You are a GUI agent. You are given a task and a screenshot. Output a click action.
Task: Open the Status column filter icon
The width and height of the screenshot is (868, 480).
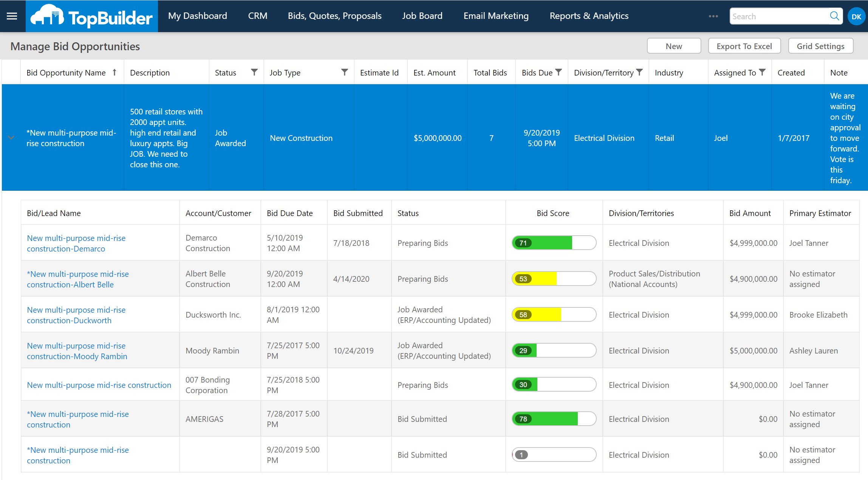tap(254, 72)
